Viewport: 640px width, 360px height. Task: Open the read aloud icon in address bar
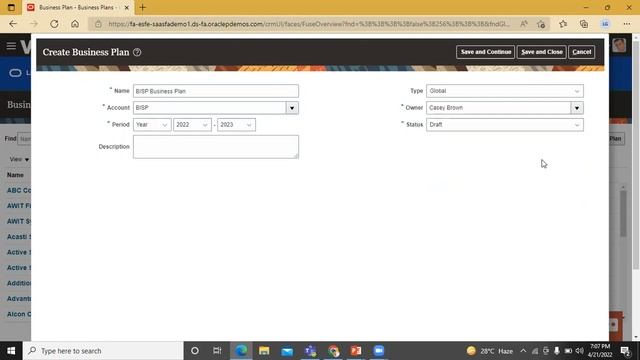coord(524,24)
